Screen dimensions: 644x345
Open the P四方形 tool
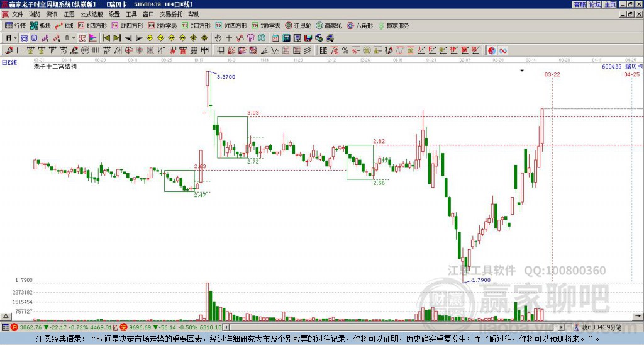[92, 25]
